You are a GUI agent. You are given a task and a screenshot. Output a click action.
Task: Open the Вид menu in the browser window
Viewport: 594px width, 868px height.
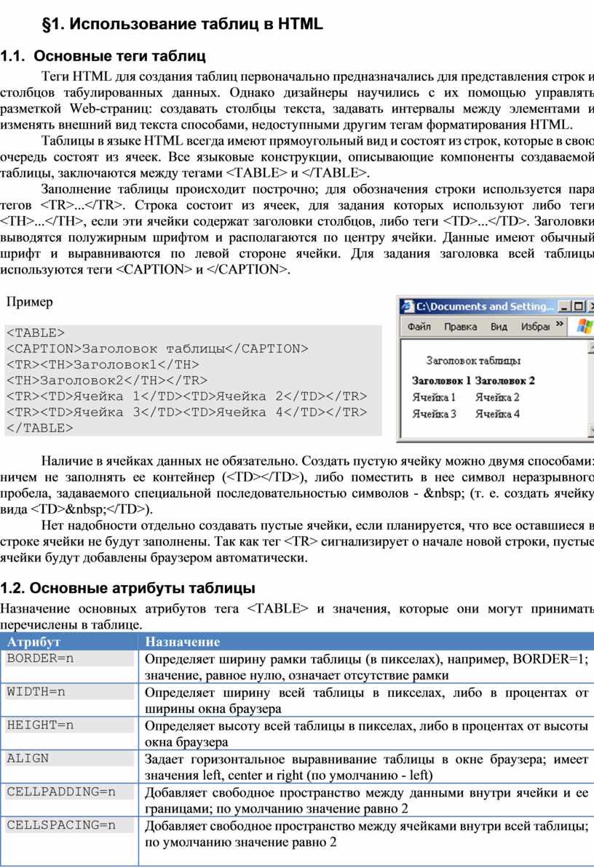(499, 327)
